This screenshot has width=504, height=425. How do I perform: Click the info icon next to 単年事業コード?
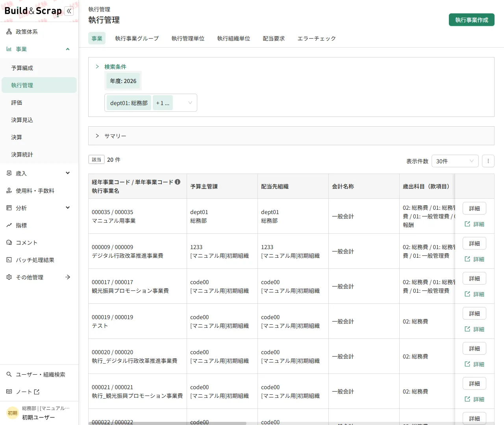click(178, 182)
